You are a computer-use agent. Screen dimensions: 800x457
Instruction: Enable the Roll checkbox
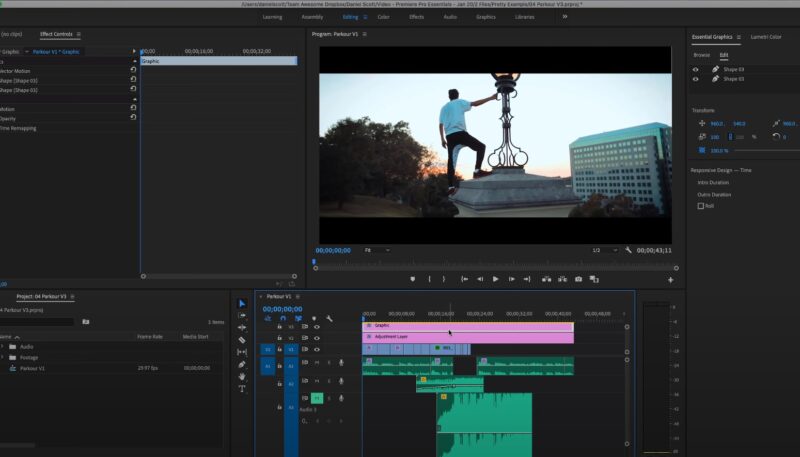pos(701,206)
